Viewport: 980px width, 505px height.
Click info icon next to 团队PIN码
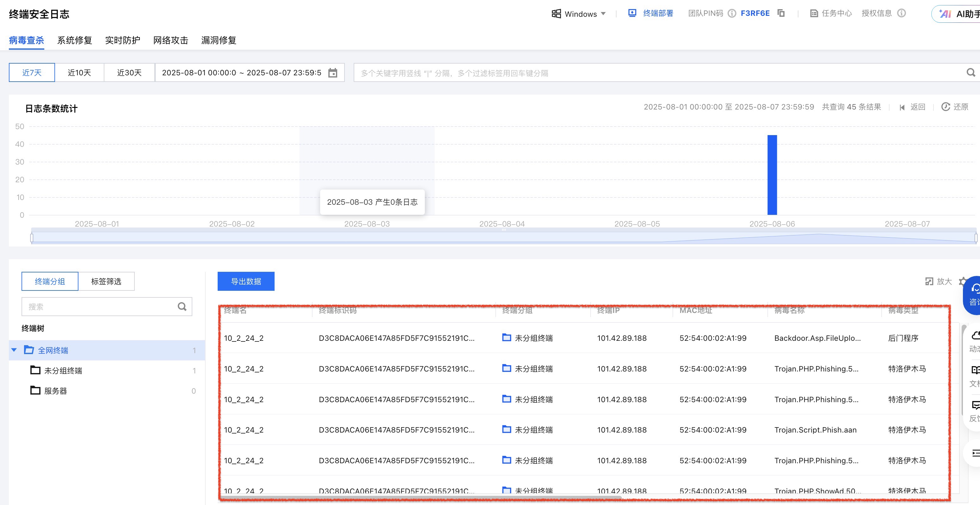click(732, 13)
